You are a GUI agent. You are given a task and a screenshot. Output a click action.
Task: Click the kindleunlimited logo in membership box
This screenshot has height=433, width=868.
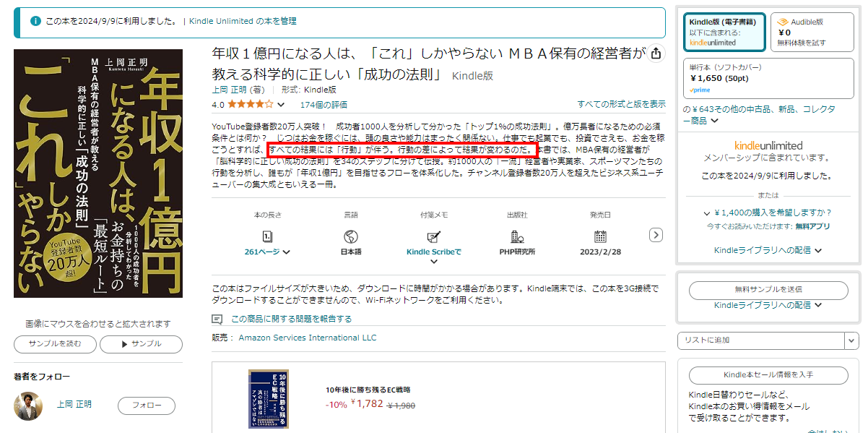pyautogui.click(x=768, y=145)
